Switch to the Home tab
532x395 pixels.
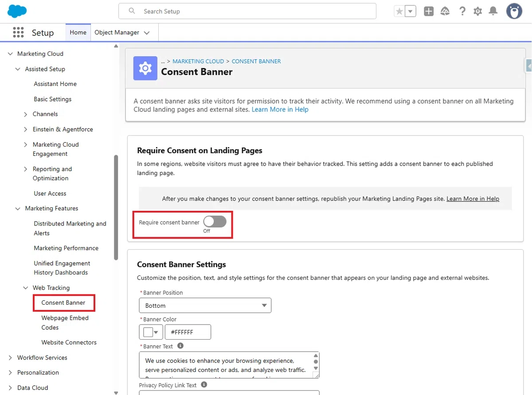78,32
